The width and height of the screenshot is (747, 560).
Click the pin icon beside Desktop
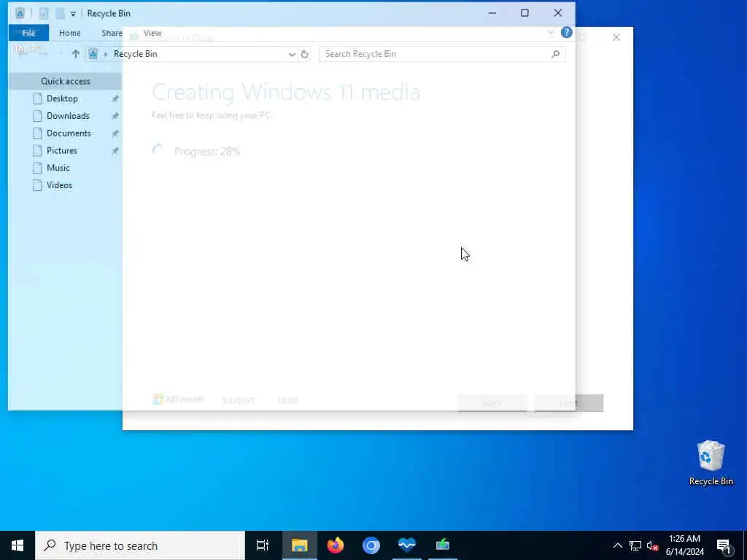pos(115,99)
